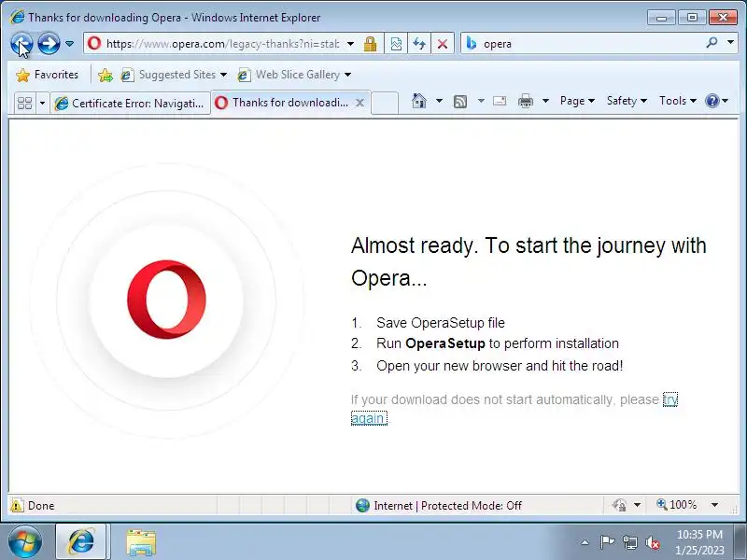Open the Suggested Sites link
Viewport: 747px width, 560px height.
[174, 75]
